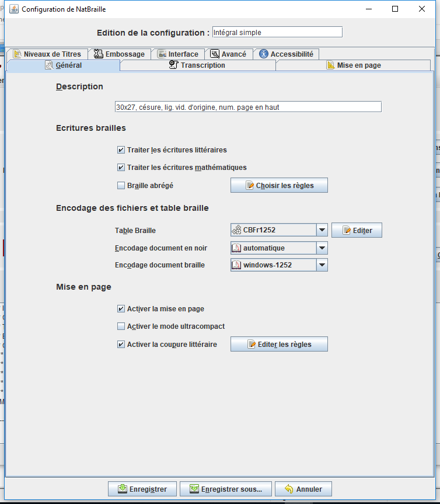The image size is (440, 504).
Task: Minimize the Configuration de NatBraille window
Action: point(369,9)
